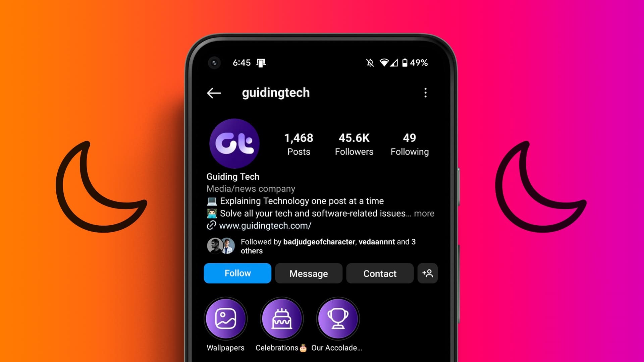This screenshot has height=362, width=644.
Task: Open www.guidingtech.com website link
Action: (x=265, y=226)
